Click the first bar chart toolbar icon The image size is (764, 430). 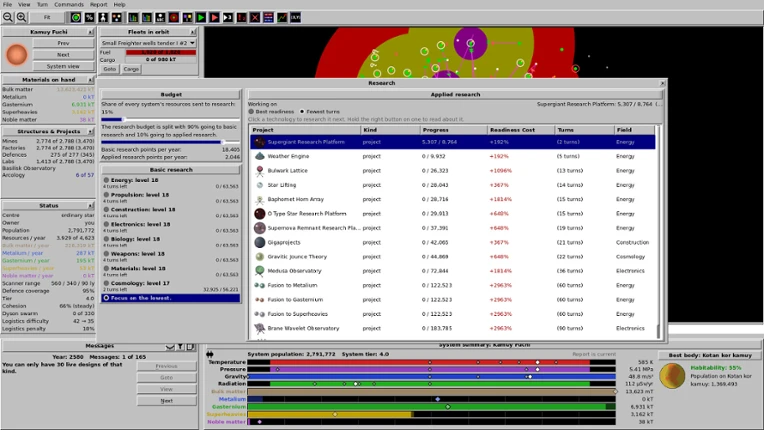(133, 18)
